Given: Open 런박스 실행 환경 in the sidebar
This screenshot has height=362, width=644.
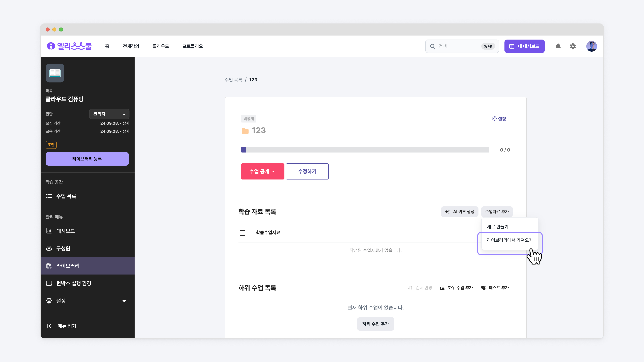Looking at the screenshot, I should click(x=88, y=283).
